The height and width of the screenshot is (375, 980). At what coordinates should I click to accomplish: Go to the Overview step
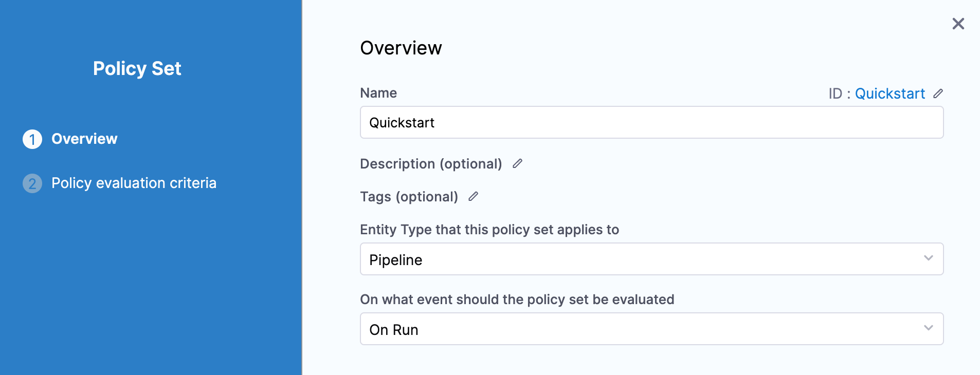[84, 139]
